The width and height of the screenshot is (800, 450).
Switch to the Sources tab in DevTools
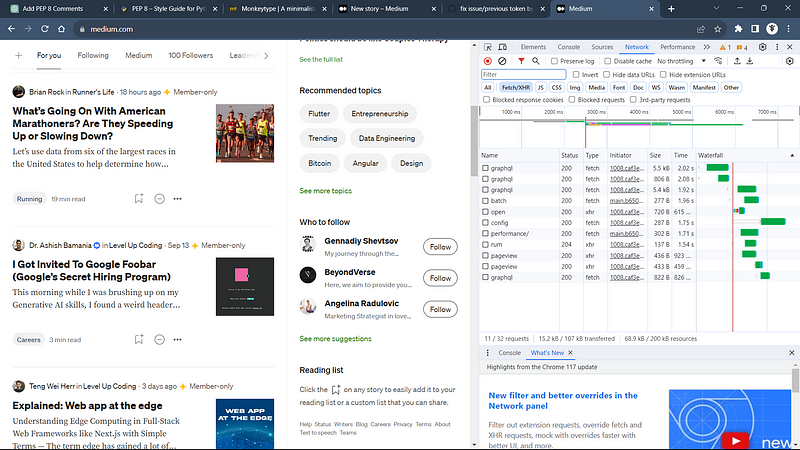602,47
